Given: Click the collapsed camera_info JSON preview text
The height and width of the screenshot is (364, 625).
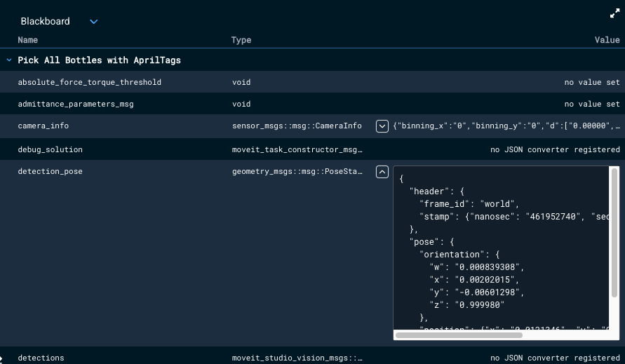Looking at the screenshot, I should pyautogui.click(x=506, y=126).
